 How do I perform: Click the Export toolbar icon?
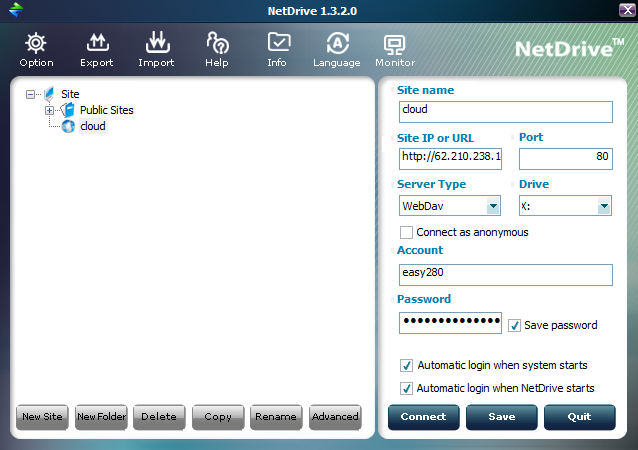pos(97,43)
